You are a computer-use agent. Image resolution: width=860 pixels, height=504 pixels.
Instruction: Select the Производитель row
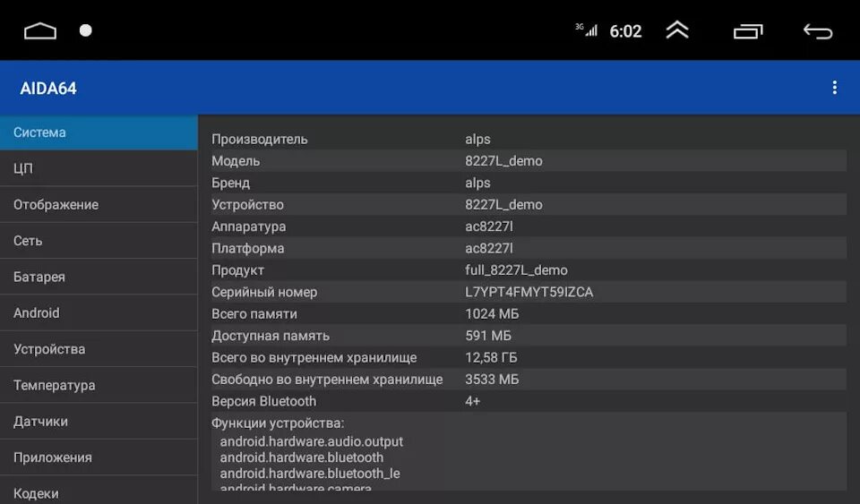point(529,139)
